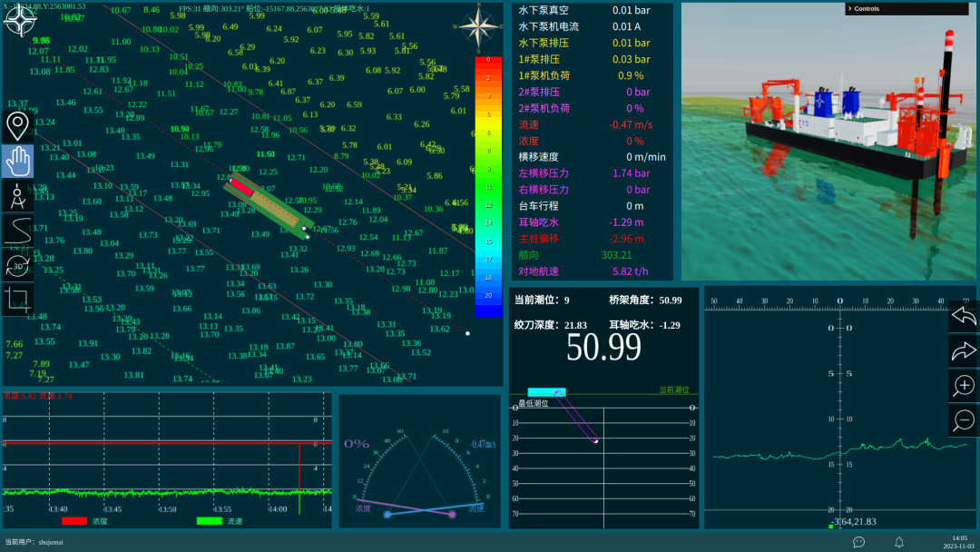Select the 1#泵排压 reading row
Screen dimensions: 980x552
592,59
